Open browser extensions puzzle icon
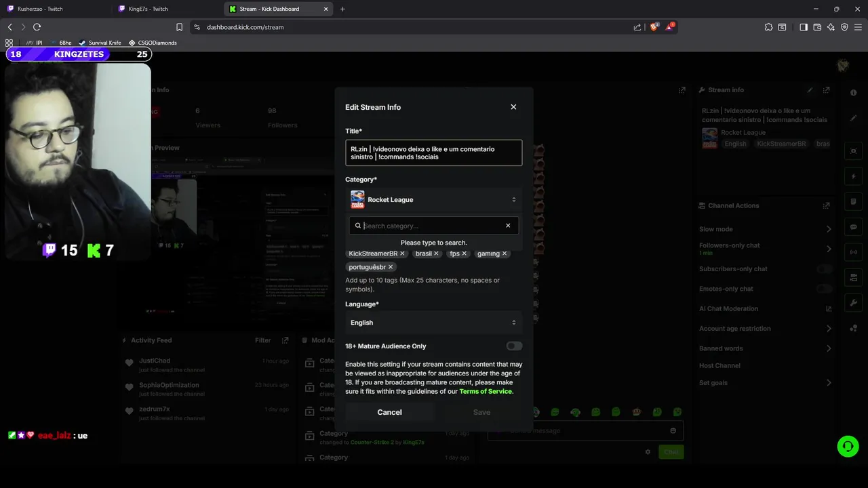Screen dimensions: 868x488 tap(768, 27)
